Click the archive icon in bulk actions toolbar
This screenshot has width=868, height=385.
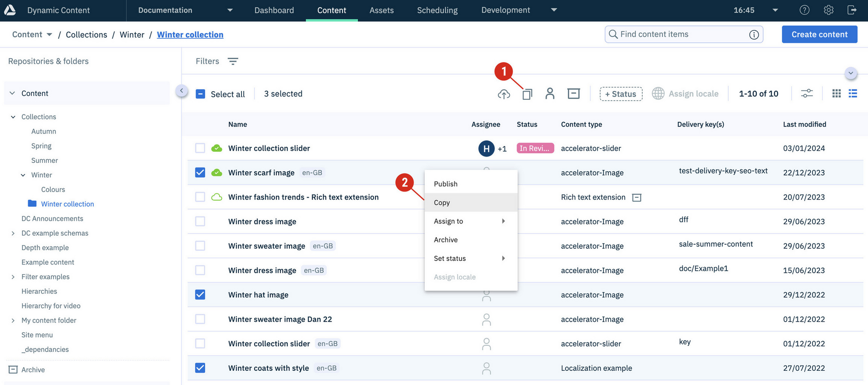click(x=573, y=94)
